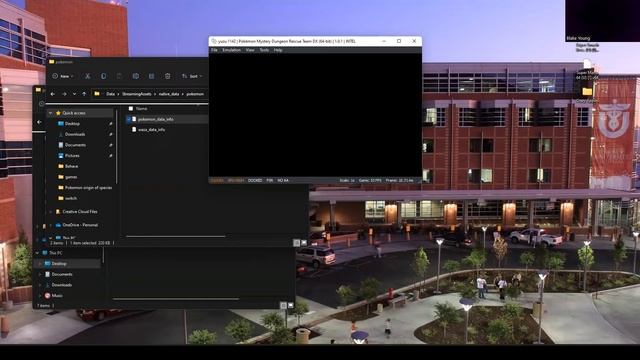Open the Emulation menu in yuzu
The height and width of the screenshot is (360, 640).
point(231,50)
